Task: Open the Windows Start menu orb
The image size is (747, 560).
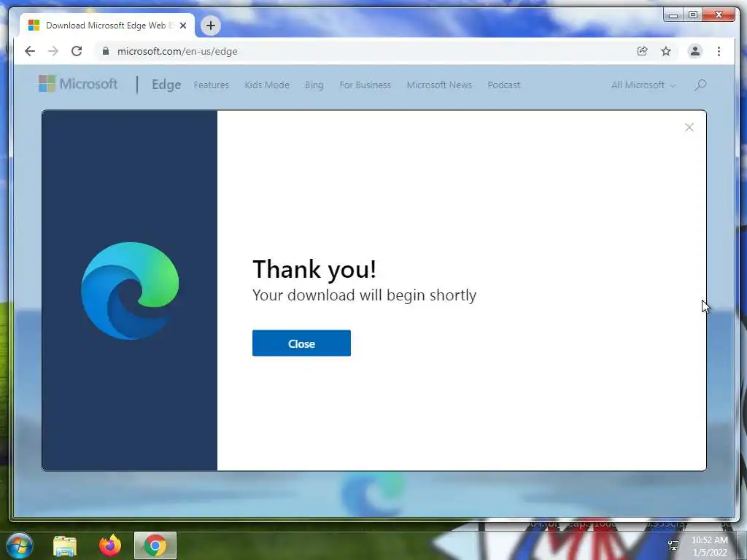Action: (20, 545)
